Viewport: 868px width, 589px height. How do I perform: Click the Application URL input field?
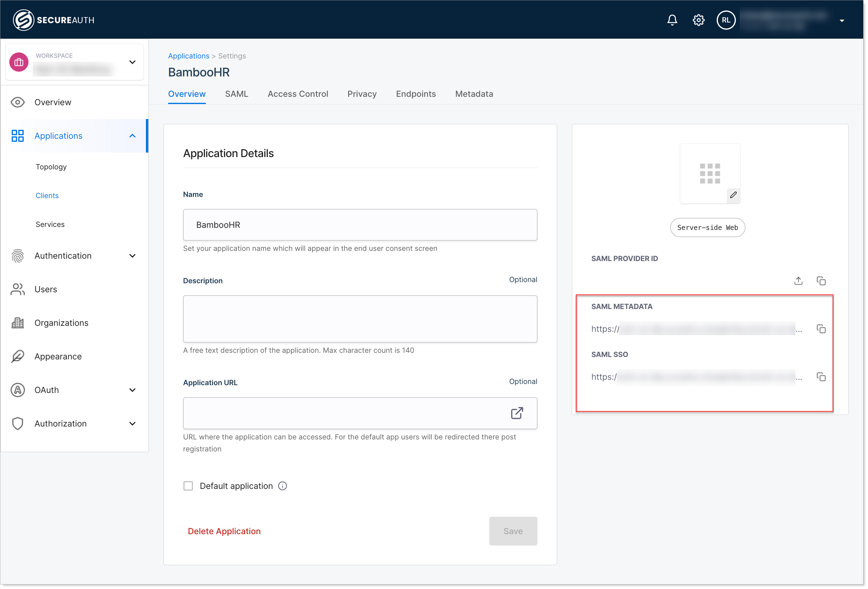point(360,413)
